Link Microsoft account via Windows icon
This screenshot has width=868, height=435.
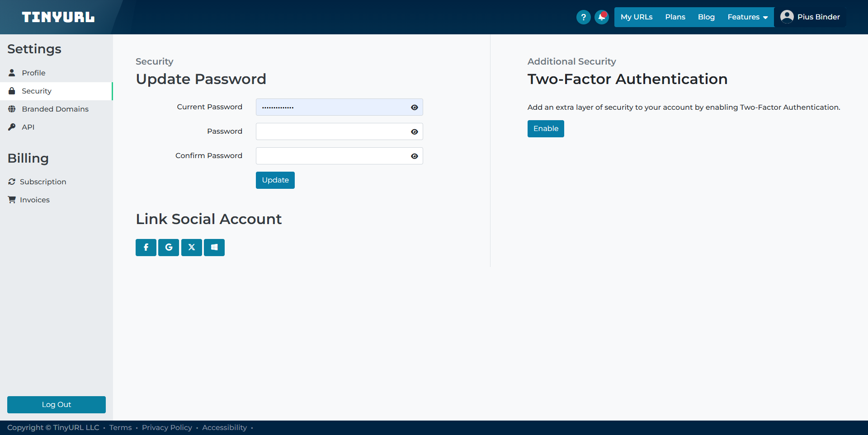(214, 248)
